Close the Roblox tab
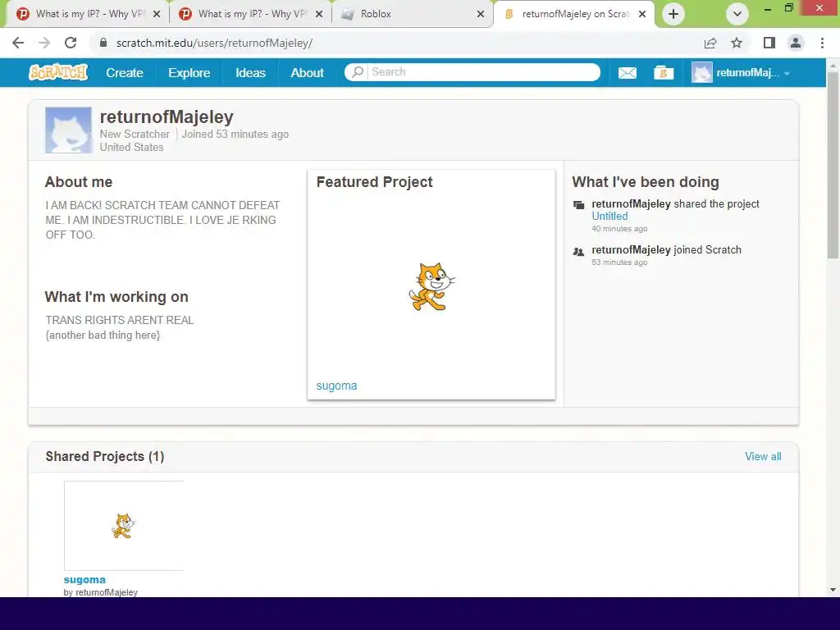 click(x=481, y=14)
